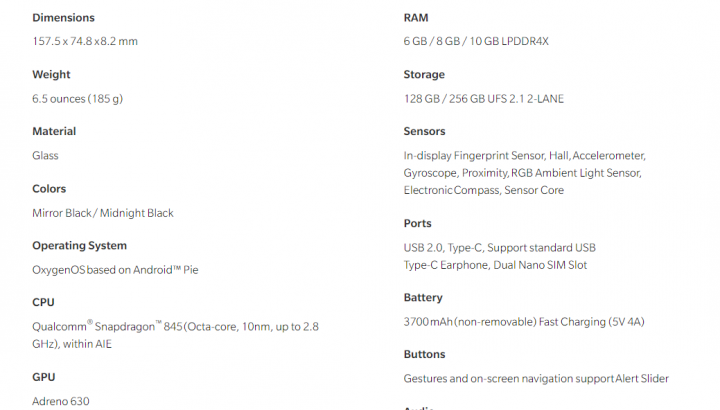This screenshot has width=720, height=410.
Task: Click the Material heading
Action: [x=54, y=131]
